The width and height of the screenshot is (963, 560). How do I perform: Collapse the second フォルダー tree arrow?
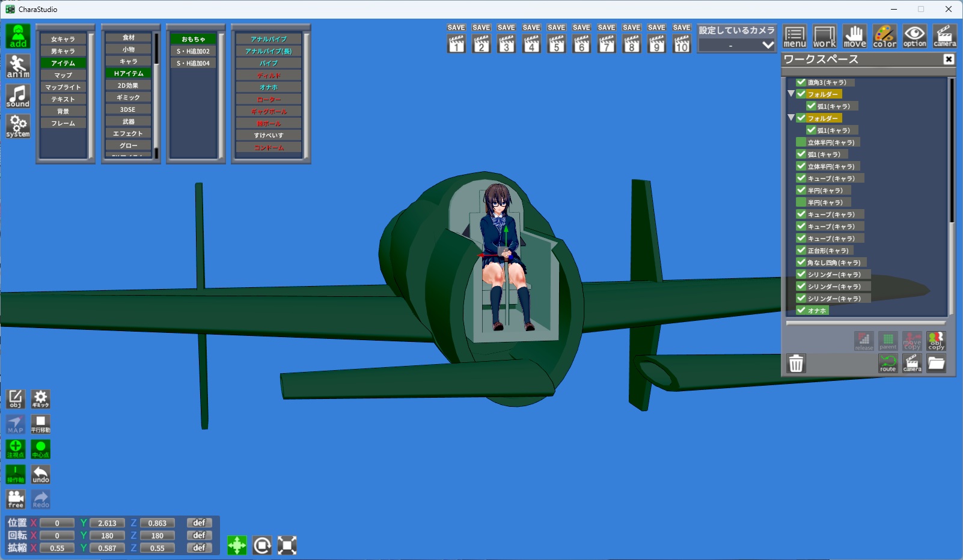click(x=791, y=118)
